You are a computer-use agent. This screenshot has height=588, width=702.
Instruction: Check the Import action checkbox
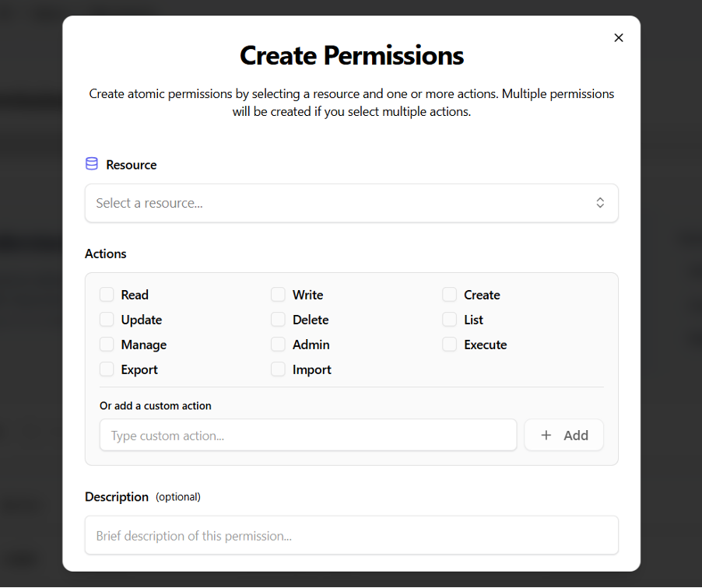278,369
